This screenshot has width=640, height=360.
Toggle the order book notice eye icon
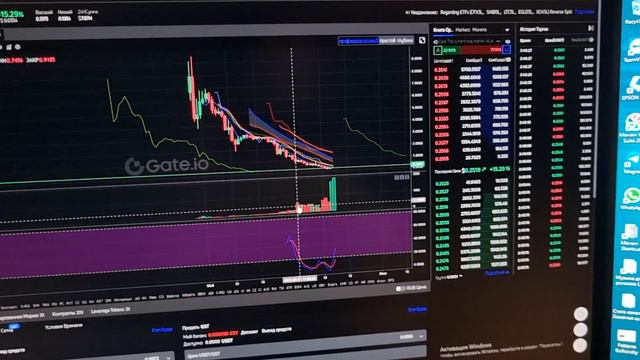(507, 42)
